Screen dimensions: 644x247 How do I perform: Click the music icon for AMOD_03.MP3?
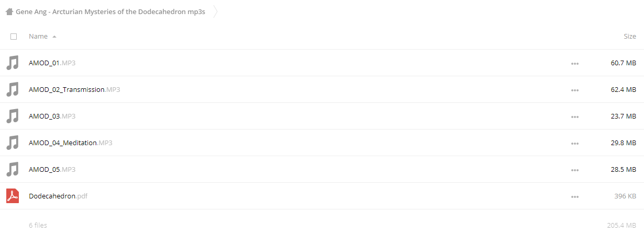pos(13,116)
